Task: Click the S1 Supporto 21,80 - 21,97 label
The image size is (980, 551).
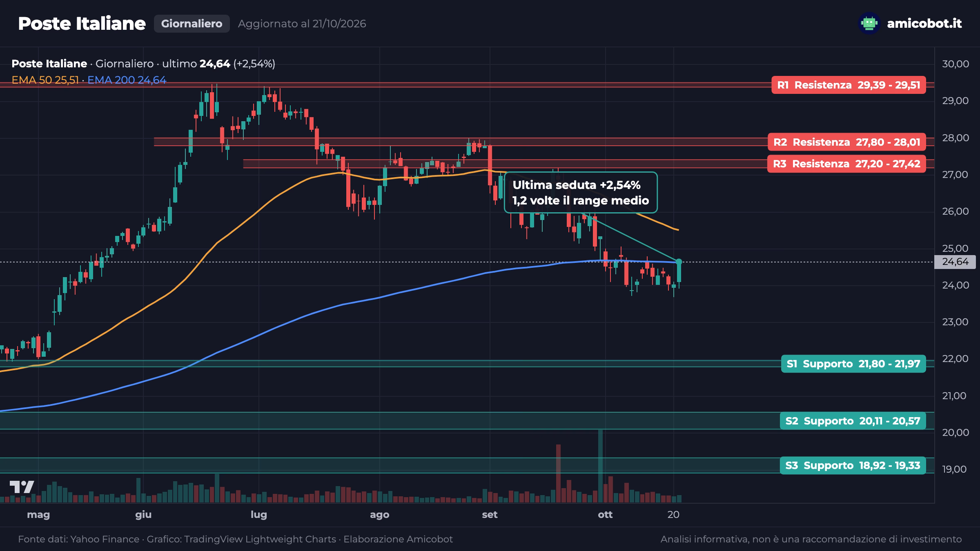Action: point(853,364)
